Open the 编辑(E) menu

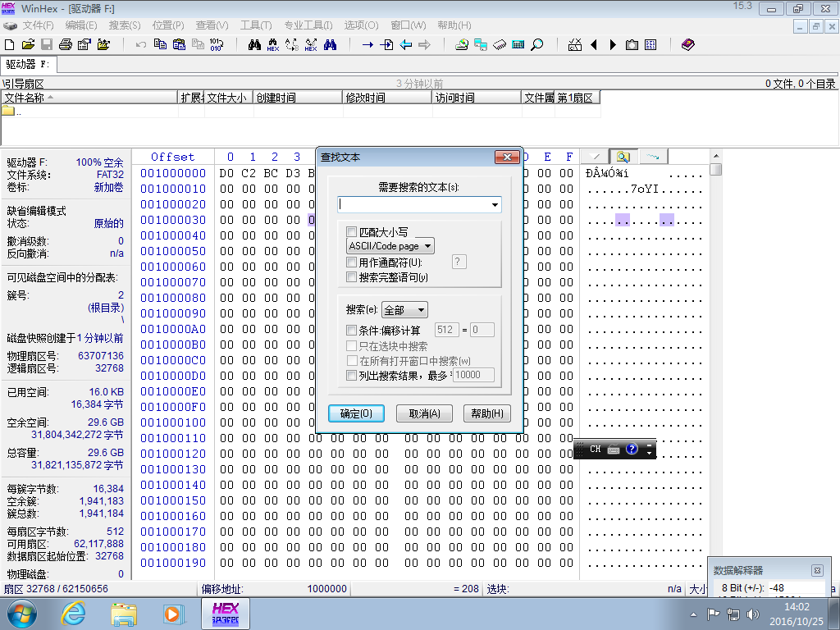81,25
